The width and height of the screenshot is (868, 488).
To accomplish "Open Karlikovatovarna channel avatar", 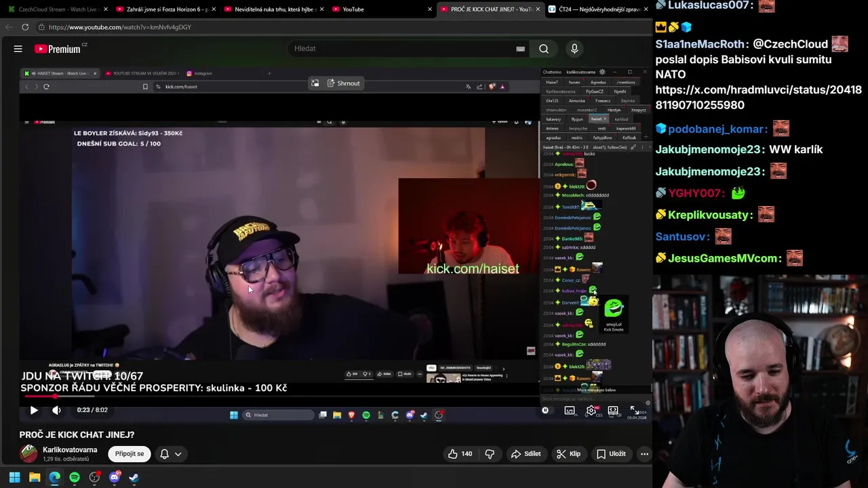I will 28,453.
